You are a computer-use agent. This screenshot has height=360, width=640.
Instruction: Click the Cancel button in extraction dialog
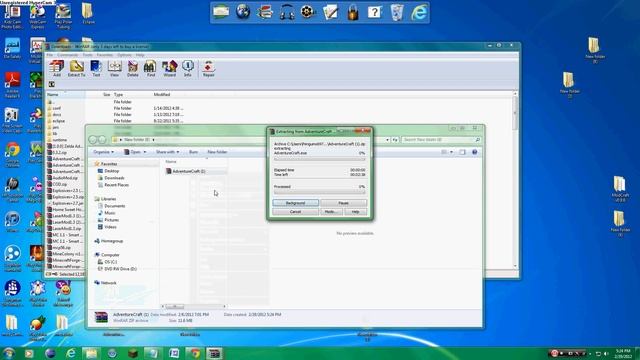point(296,212)
